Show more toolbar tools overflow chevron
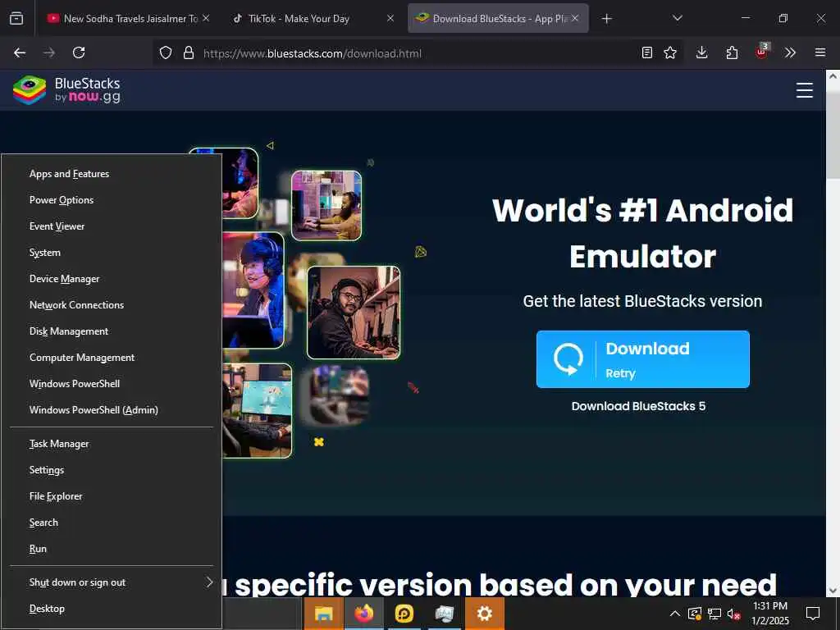Screen dimensions: 840x630 (x=790, y=52)
